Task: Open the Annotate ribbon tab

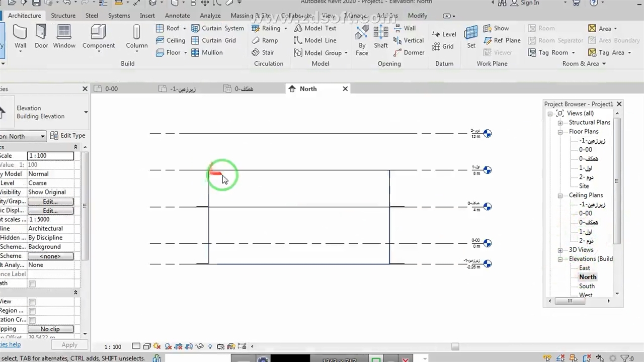Action: [x=177, y=16]
